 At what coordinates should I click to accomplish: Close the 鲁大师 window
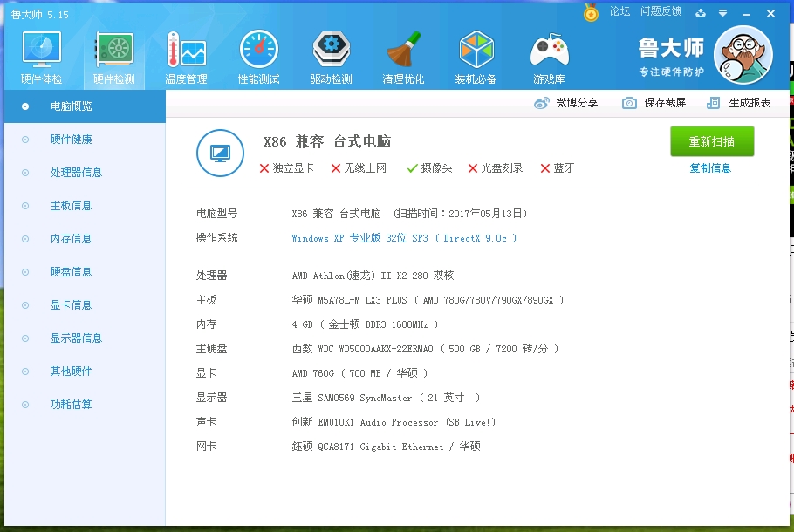(770, 14)
